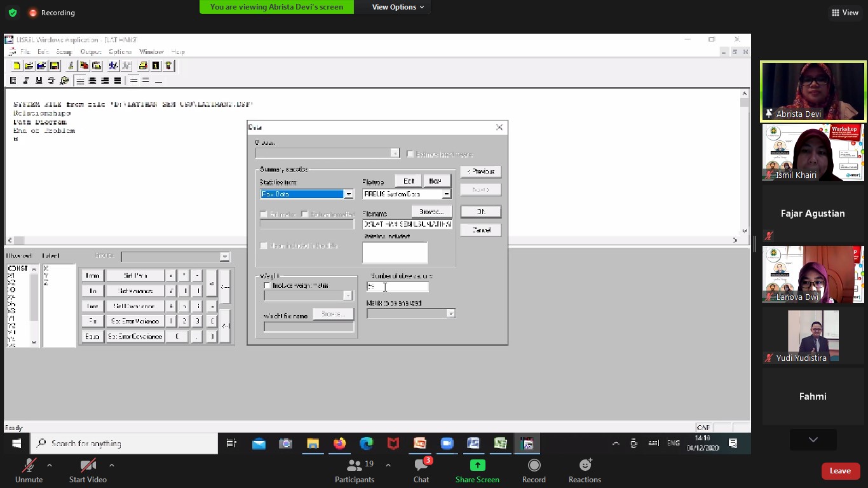Viewport: 868px width, 488px height.
Task: Open the Output menu
Action: [91, 51]
